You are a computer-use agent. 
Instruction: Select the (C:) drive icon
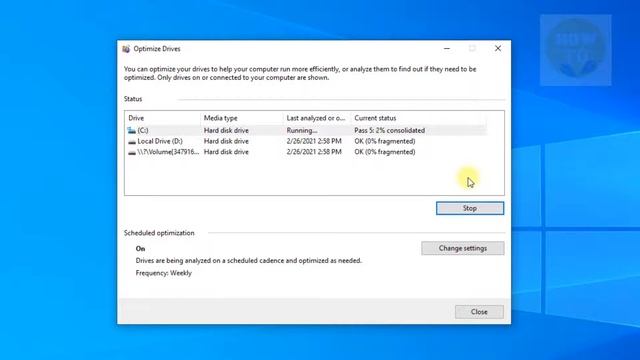pyautogui.click(x=131, y=131)
